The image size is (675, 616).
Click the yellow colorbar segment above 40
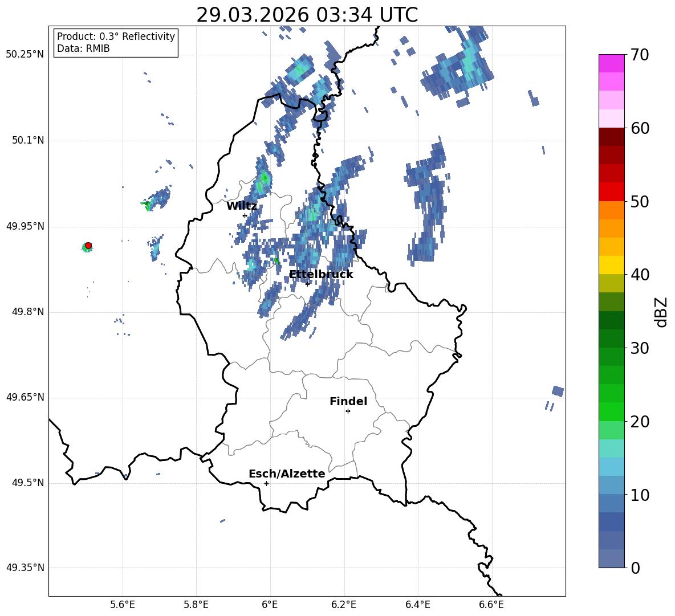point(611,265)
